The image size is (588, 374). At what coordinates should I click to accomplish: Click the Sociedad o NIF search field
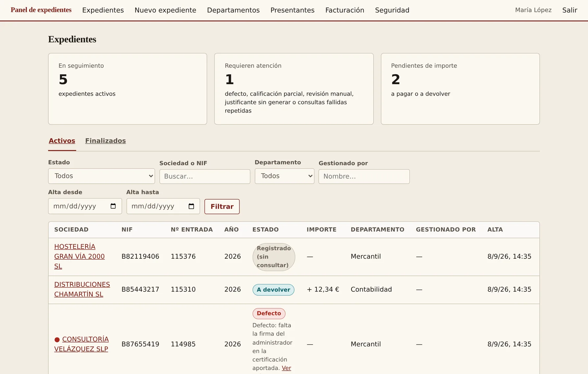coord(205,176)
